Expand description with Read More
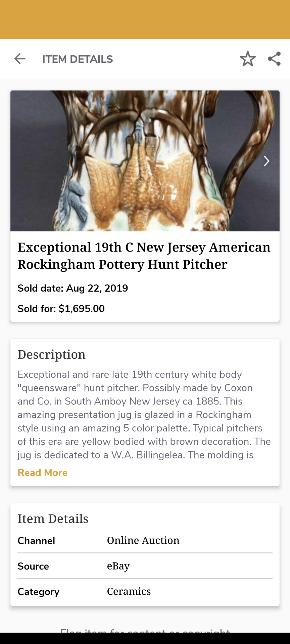The width and height of the screenshot is (290, 644). [x=43, y=473]
